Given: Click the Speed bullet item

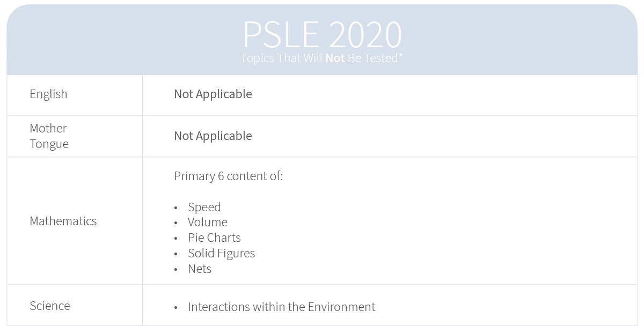Looking at the screenshot, I should (204, 207).
